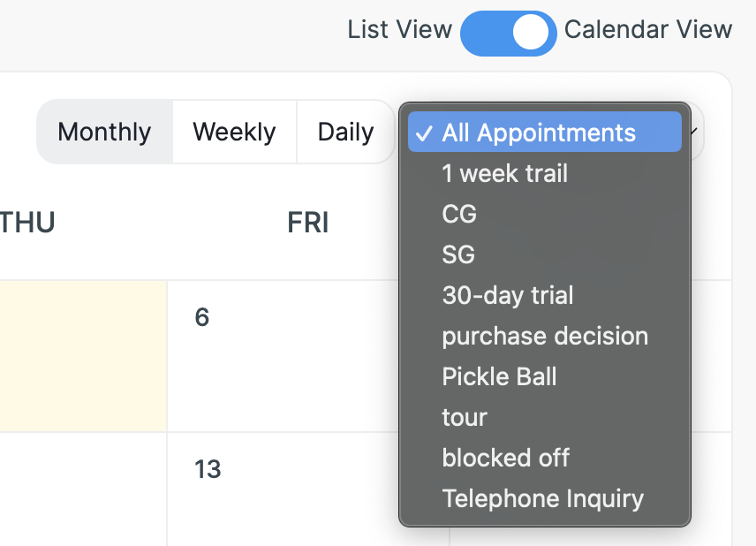
Task: Choose 'Pickle Ball' appointment type
Action: click(499, 376)
